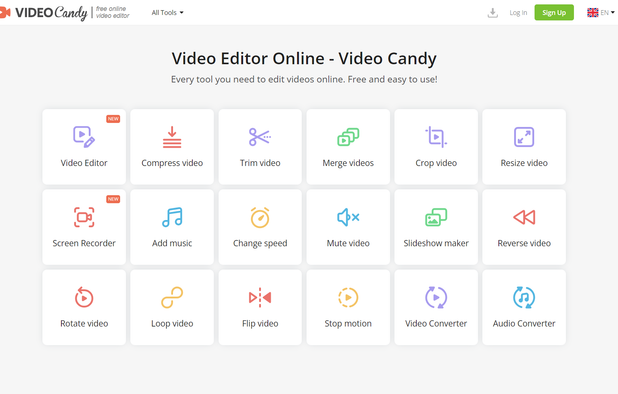Click the 'Reverse video' label text
This screenshot has height=394, width=618.
524,243
